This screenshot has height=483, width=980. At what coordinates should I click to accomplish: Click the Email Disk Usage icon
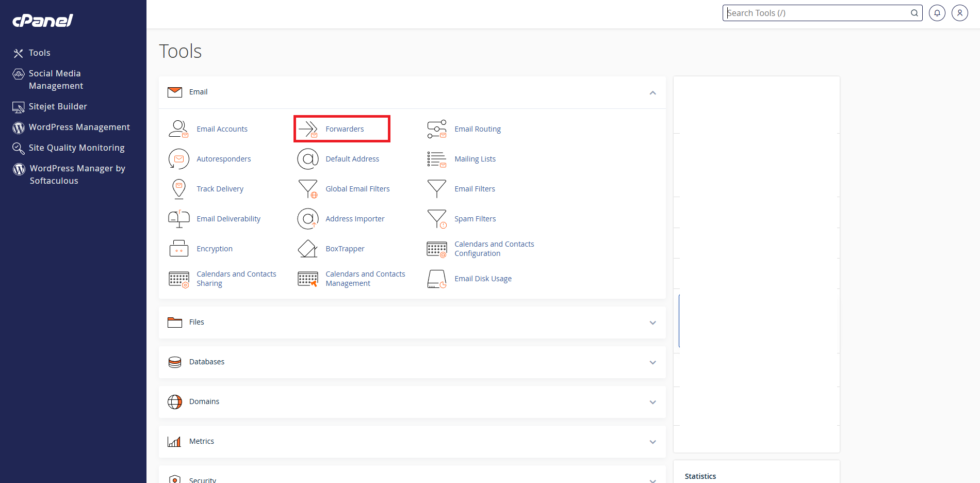(x=437, y=279)
